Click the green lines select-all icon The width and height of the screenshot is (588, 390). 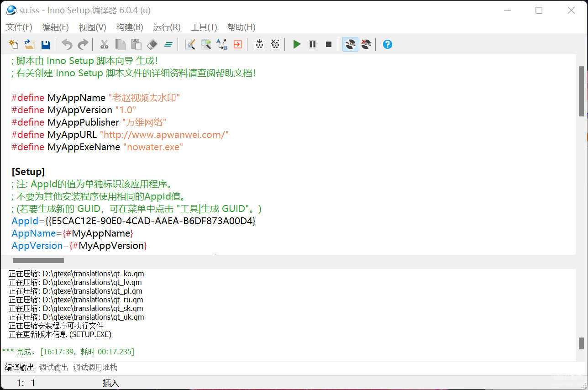coord(168,44)
